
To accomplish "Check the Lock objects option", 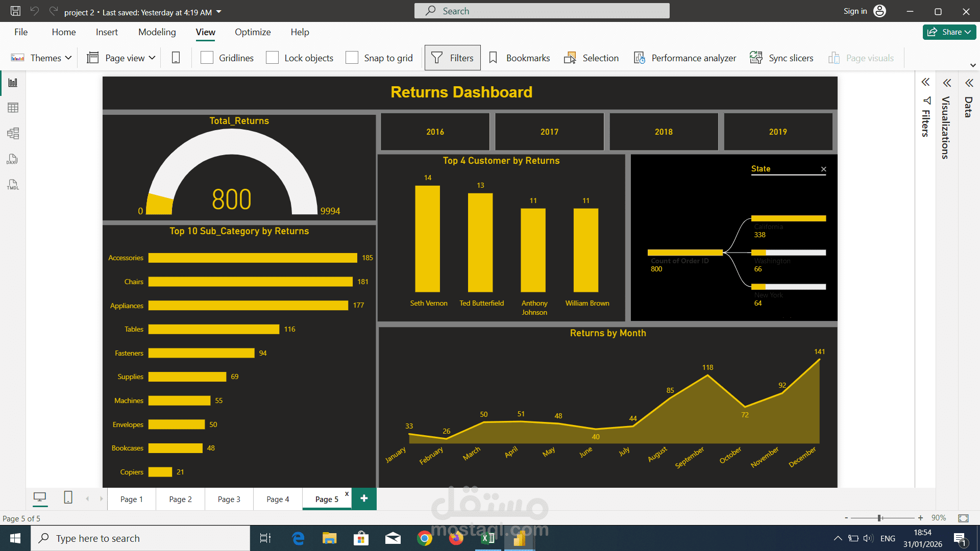I will [x=273, y=58].
